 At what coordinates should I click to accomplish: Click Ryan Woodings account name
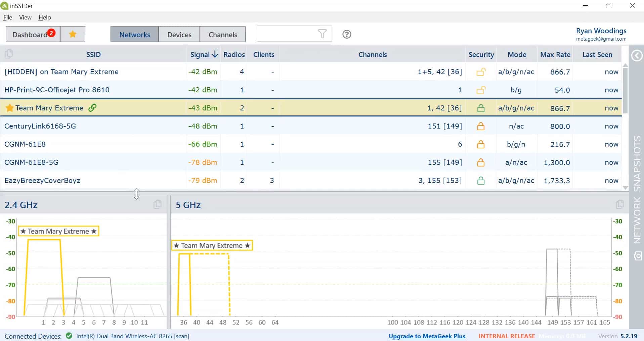(601, 31)
